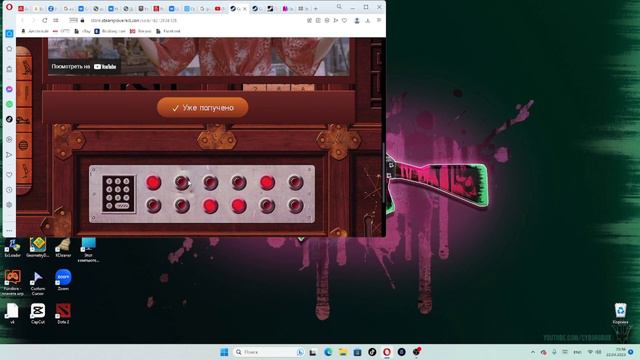Open the KCleaner desktop shortcut
Image resolution: width=640 pixels, height=360 pixels.
pos(63,248)
